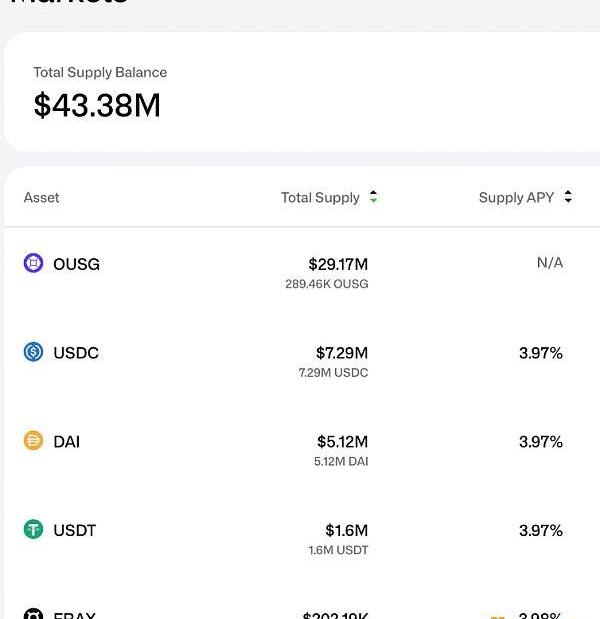Click the USDT 3.97% supply APY

[540, 530]
